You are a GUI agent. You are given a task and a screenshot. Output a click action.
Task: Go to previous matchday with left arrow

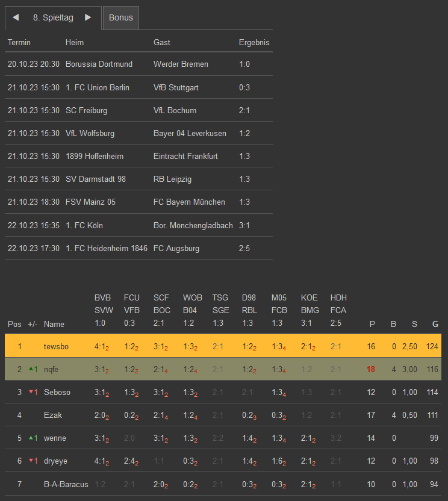pos(16,17)
